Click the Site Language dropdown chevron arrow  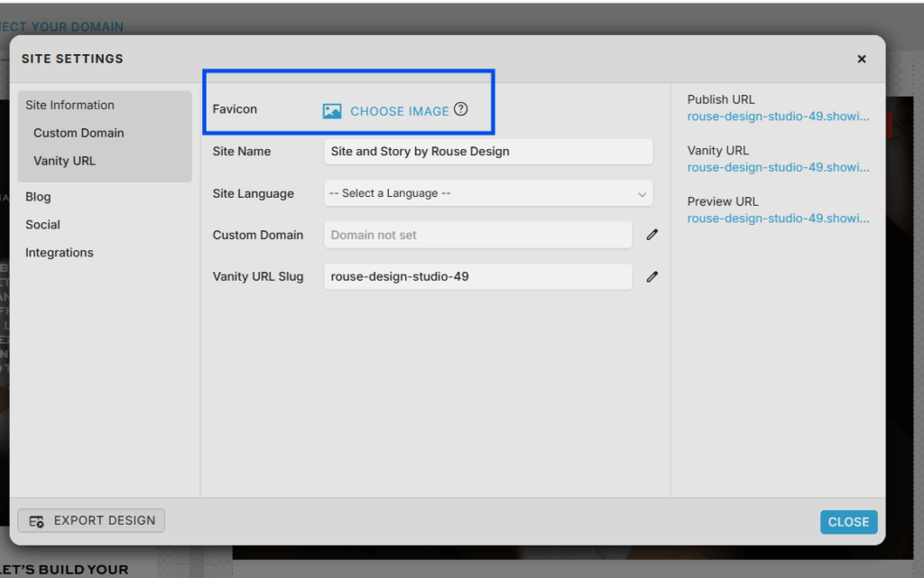tap(642, 194)
